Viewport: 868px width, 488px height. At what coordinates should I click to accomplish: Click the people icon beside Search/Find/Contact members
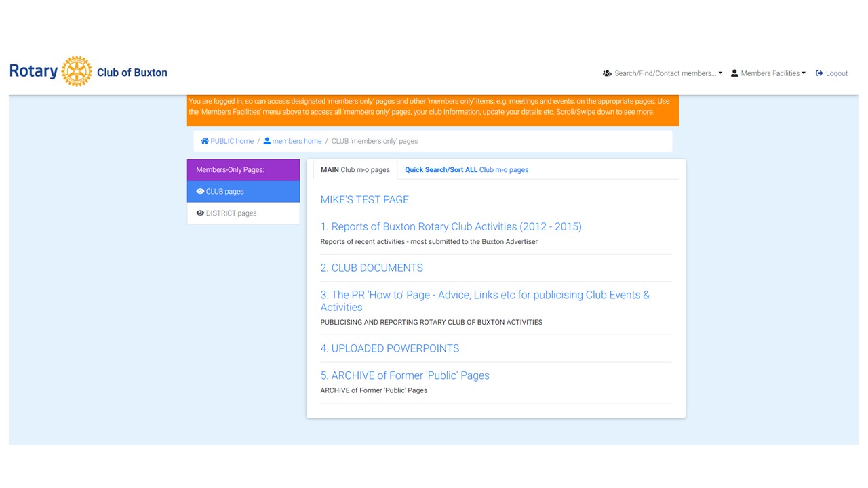[x=607, y=73]
